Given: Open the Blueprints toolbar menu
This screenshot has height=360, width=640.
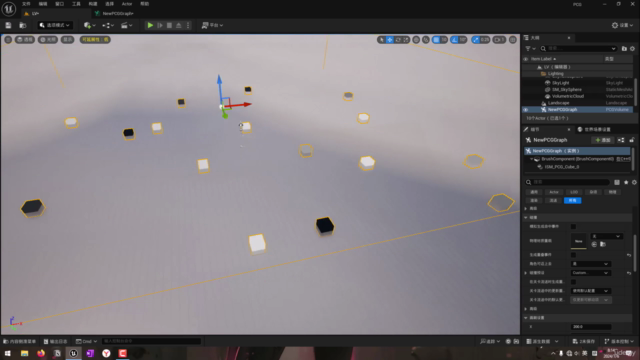Looking at the screenshot, I should 108,25.
